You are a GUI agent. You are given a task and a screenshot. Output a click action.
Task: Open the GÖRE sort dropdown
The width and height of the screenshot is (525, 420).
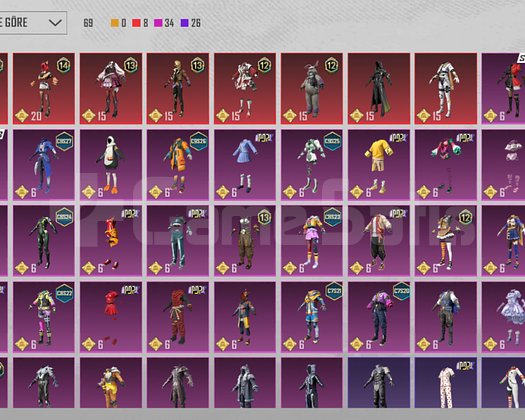(x=33, y=23)
